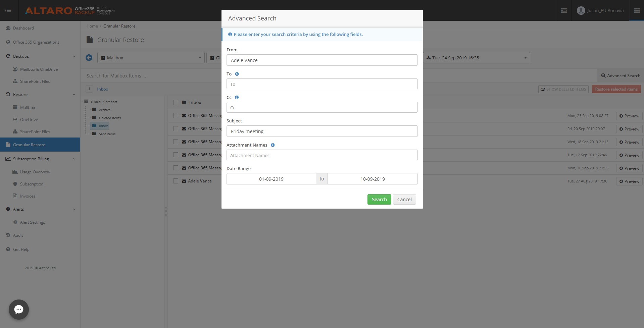Open the Mailbox type dropdown
The height and width of the screenshot is (328, 644).
[151, 58]
